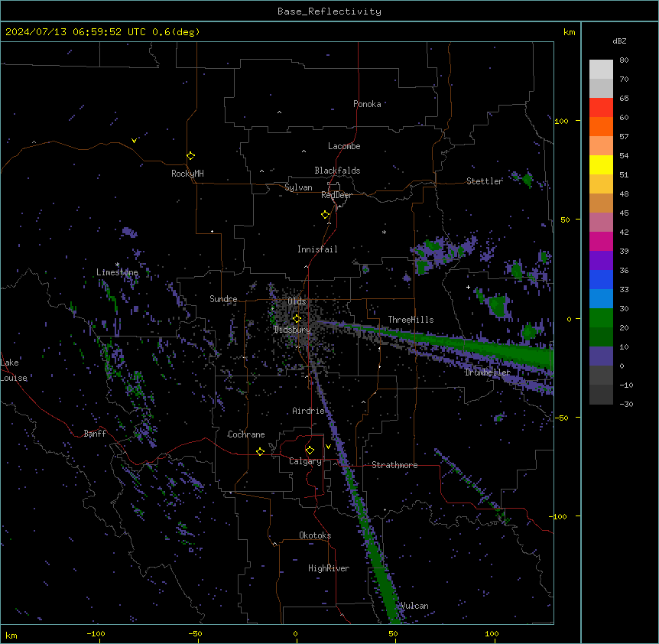Pick the bright green 30-20 dBZ legend swatch
659x644 pixels.
tap(601, 318)
